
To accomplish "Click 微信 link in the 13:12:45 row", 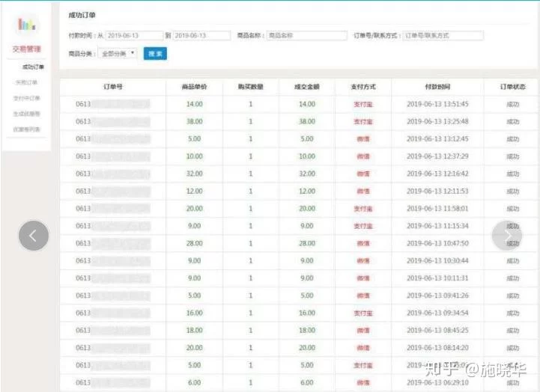I will click(363, 139).
